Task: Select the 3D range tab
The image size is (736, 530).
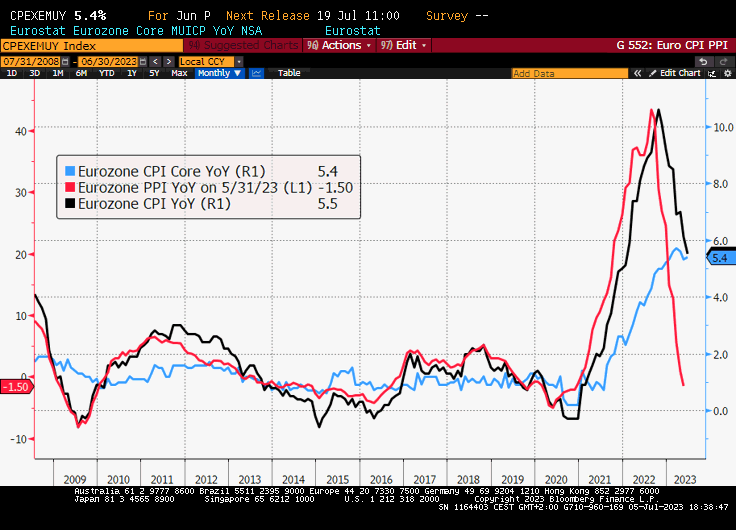Action: (34, 73)
